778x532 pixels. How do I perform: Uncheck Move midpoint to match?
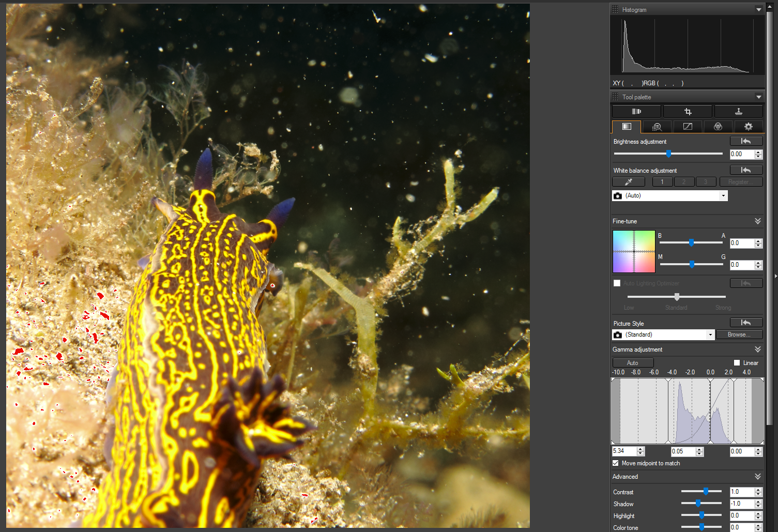click(616, 463)
